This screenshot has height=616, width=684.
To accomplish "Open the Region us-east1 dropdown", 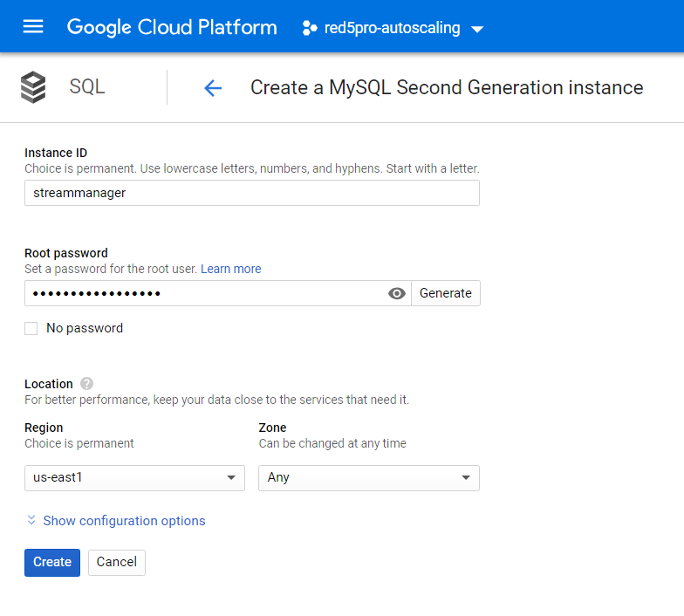I will coord(134,478).
